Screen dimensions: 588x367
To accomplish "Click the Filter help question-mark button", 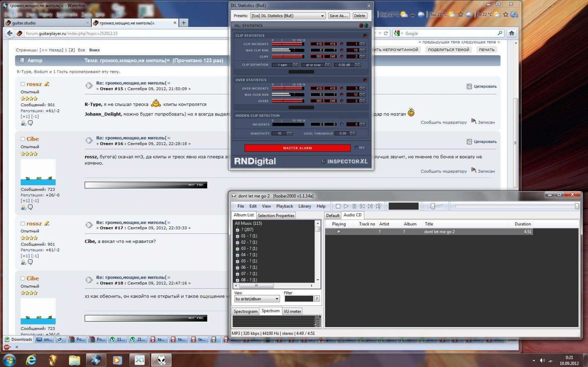I will (x=317, y=298).
